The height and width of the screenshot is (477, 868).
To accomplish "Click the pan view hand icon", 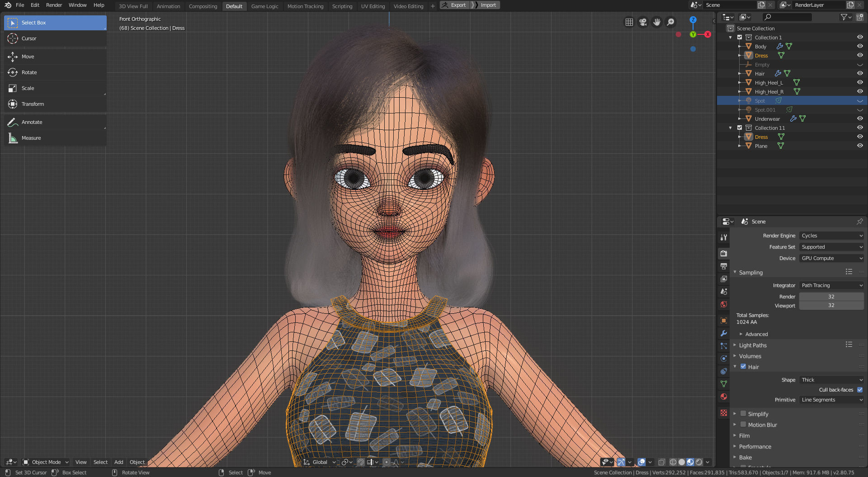I will point(657,22).
